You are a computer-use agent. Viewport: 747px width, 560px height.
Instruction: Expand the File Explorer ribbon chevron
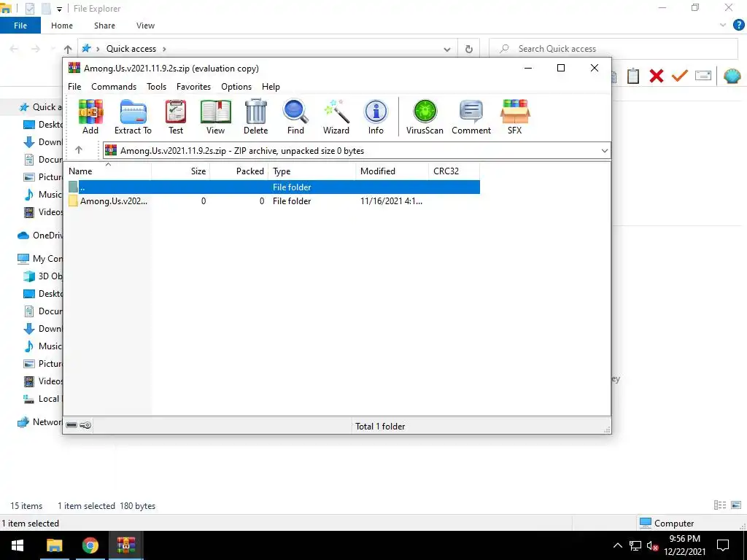click(723, 26)
